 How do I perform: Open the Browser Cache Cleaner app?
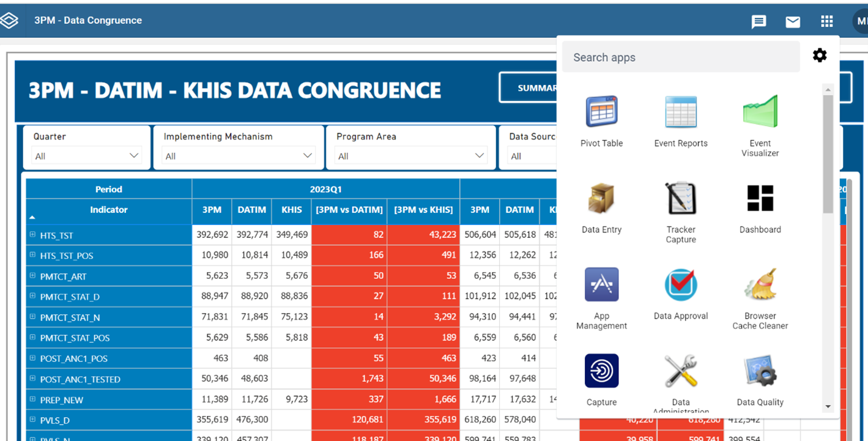pos(760,298)
